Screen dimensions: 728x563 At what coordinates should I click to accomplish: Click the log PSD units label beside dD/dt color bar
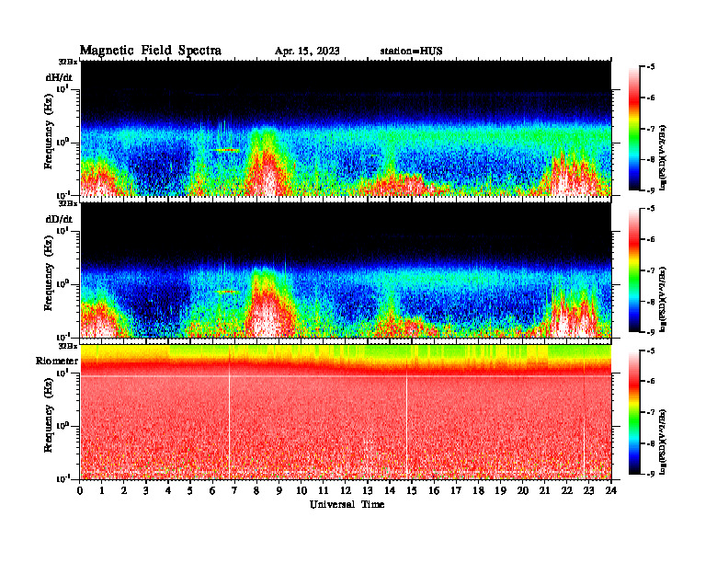point(664,300)
